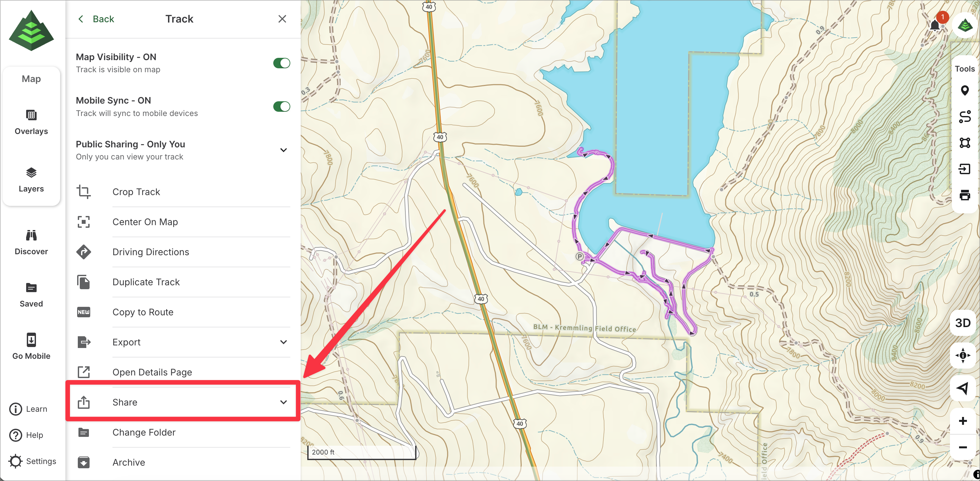Image resolution: width=980 pixels, height=481 pixels.
Task: Switch map to 3D view
Action: coord(962,323)
